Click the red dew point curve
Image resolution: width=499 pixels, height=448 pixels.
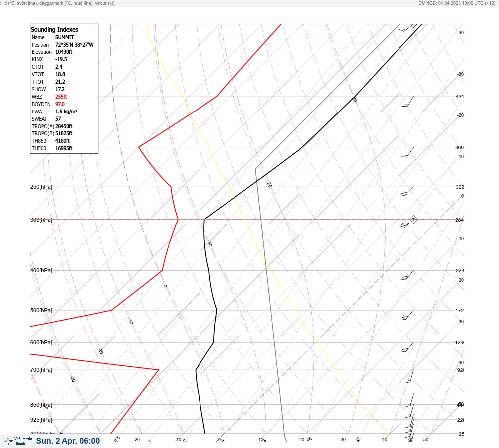tap(162, 271)
